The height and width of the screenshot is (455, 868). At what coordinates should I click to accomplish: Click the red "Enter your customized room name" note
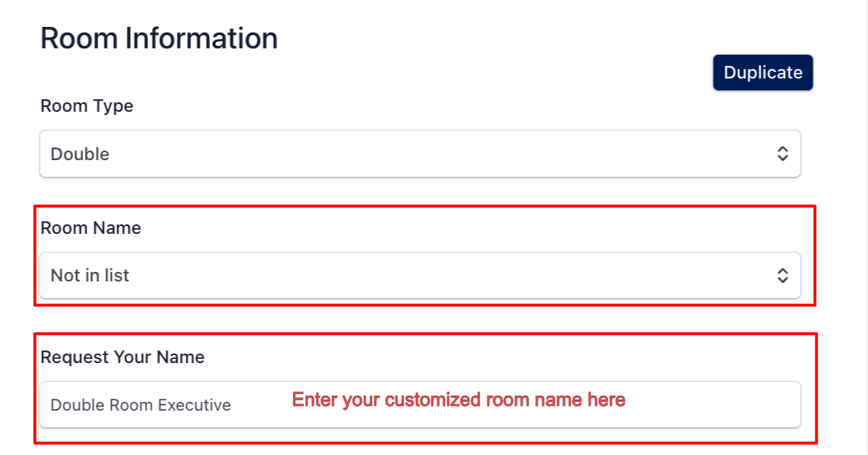coord(459,400)
